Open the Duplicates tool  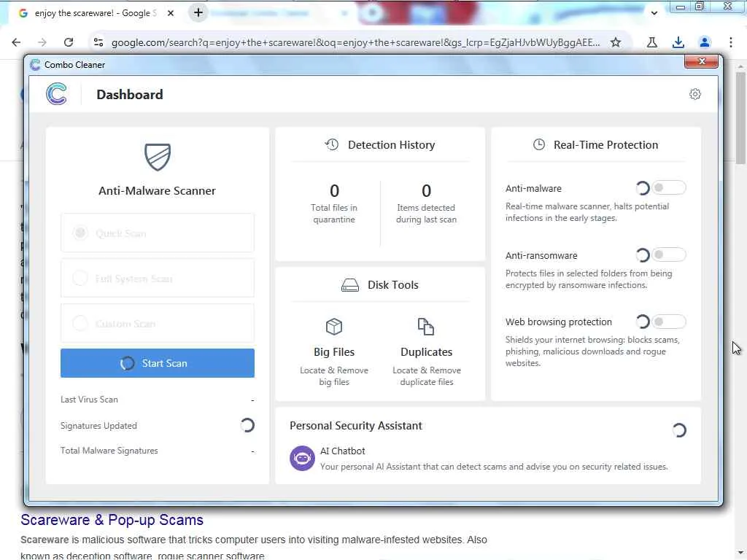pyautogui.click(x=426, y=352)
